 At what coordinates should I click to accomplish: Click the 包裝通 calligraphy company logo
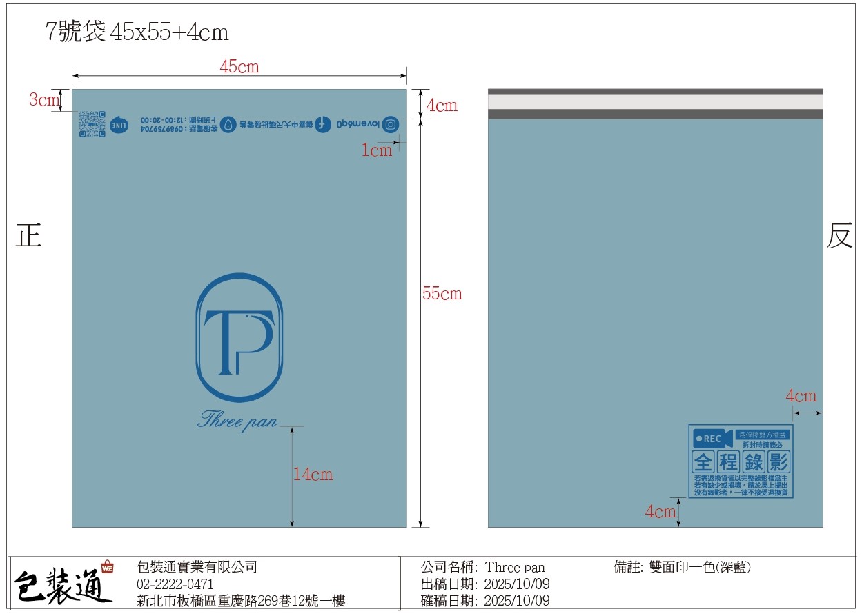pos(62,588)
